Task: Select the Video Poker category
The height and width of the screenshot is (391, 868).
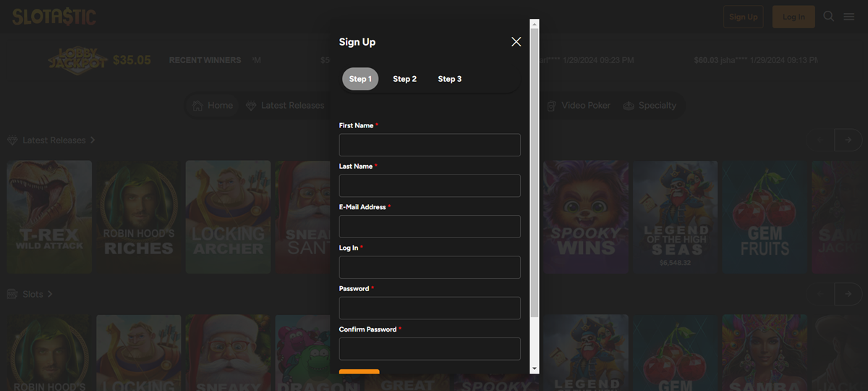Action: [578, 106]
